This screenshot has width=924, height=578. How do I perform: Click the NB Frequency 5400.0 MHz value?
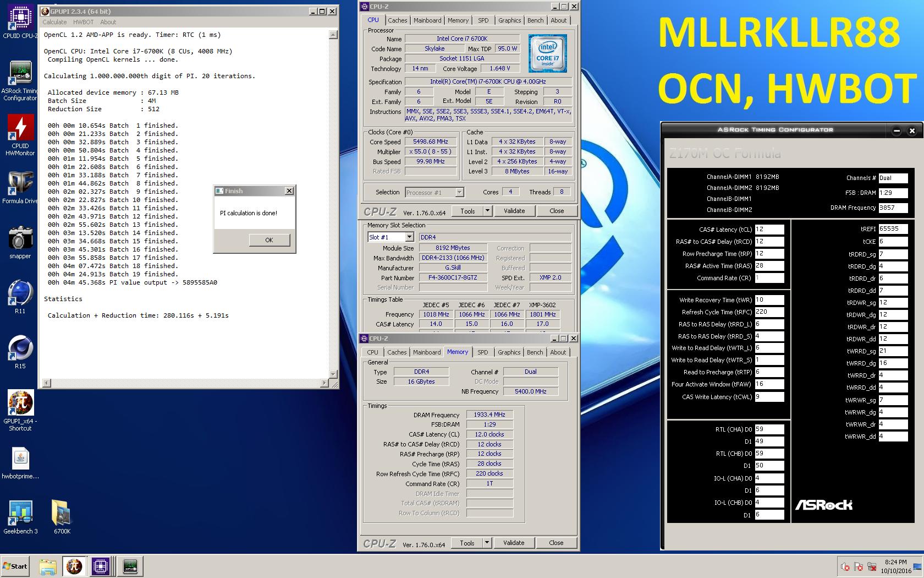point(530,391)
